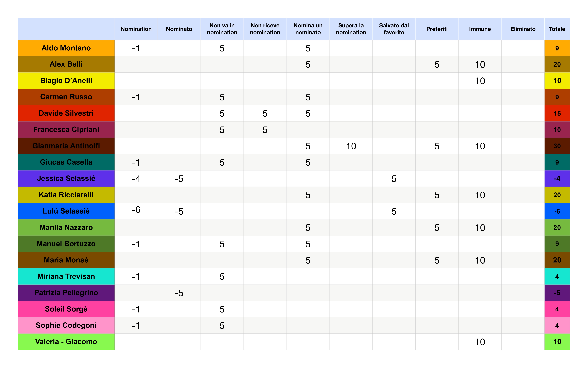Click Francesca Cipriani's Non riceve nomination 5

click(265, 130)
